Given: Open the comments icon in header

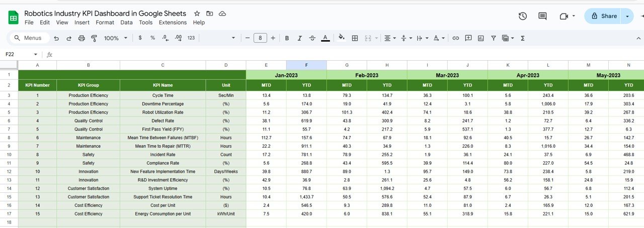Looking at the screenshot, I should pos(542,16).
